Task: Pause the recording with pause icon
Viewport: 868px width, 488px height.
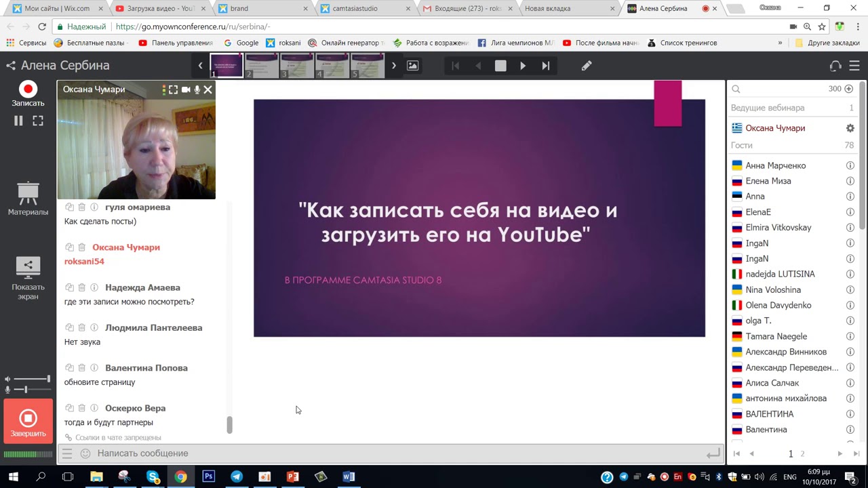Action: (x=18, y=121)
